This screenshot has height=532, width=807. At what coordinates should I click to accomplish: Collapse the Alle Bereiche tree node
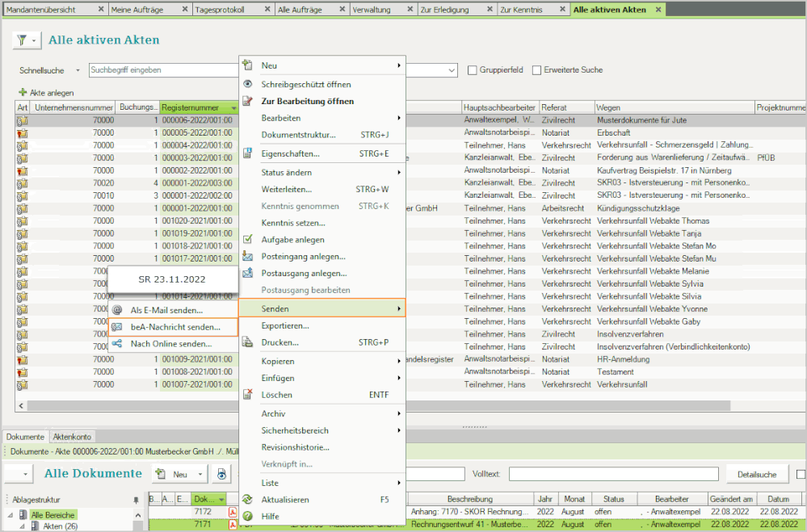point(11,515)
